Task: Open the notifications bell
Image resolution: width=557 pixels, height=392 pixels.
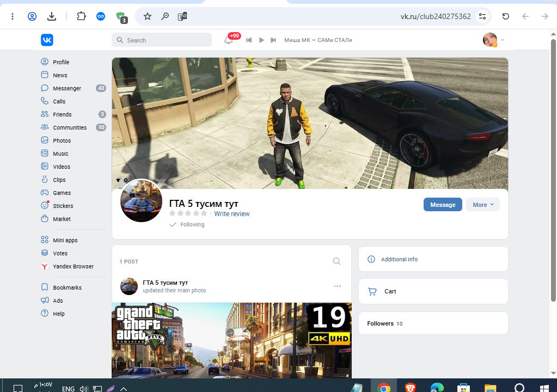Action: click(x=229, y=40)
